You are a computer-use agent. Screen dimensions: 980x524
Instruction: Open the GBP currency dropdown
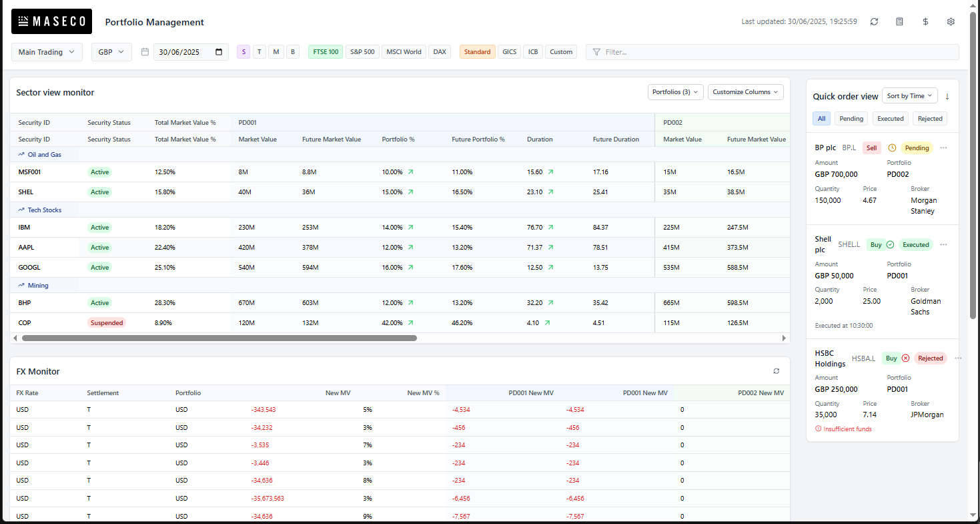point(111,51)
